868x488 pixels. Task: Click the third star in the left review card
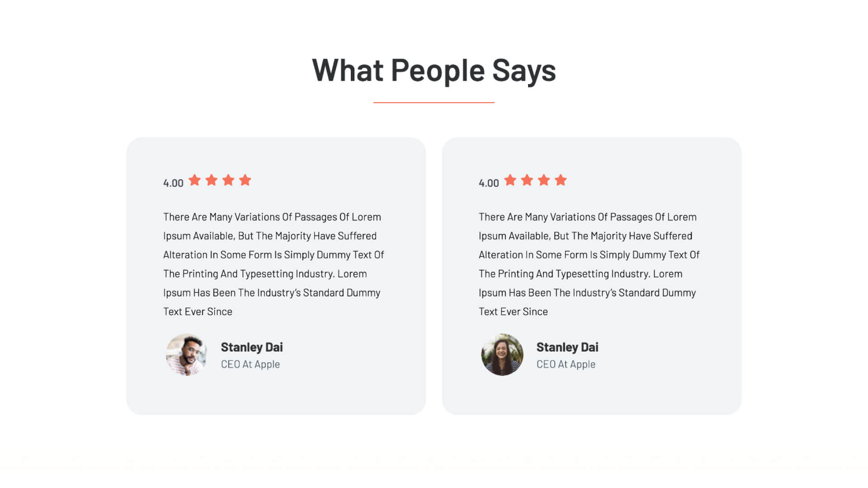(228, 180)
